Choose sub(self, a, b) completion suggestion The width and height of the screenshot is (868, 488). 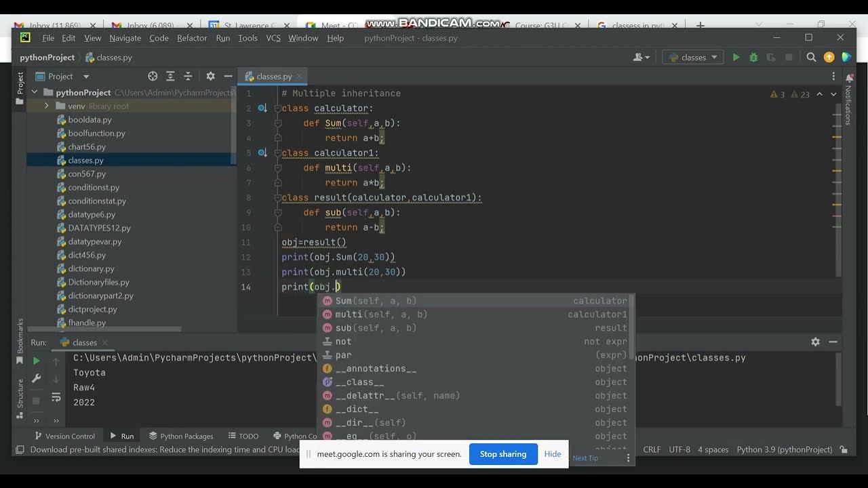(x=475, y=328)
